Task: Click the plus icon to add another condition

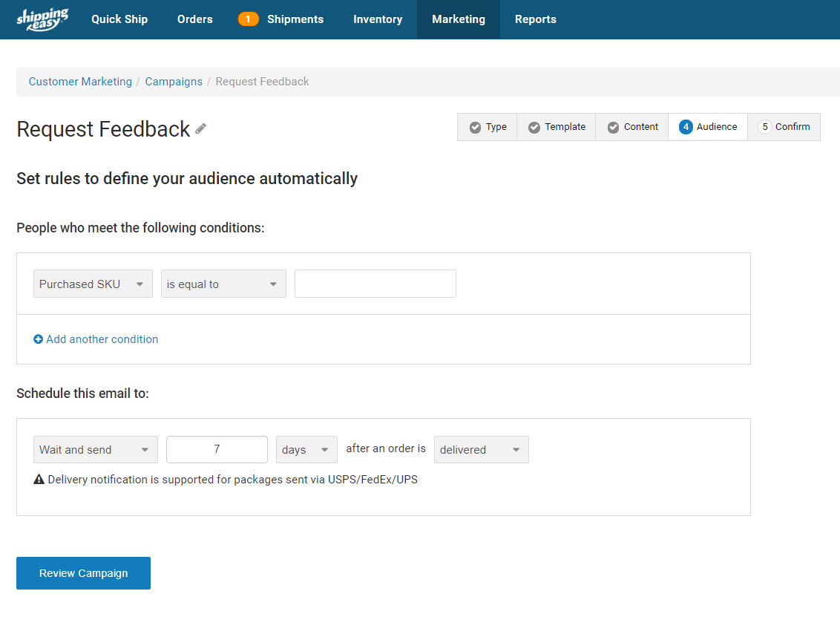Action: coord(38,339)
